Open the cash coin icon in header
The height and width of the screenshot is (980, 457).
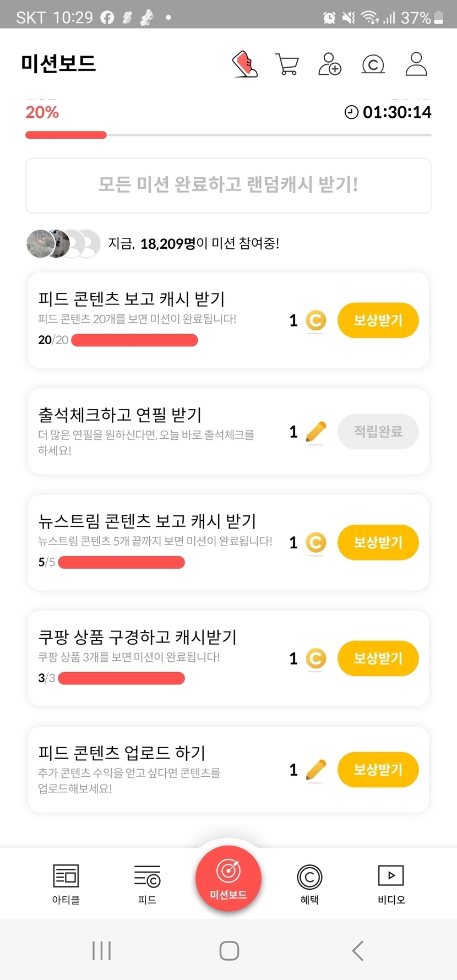coord(373,64)
